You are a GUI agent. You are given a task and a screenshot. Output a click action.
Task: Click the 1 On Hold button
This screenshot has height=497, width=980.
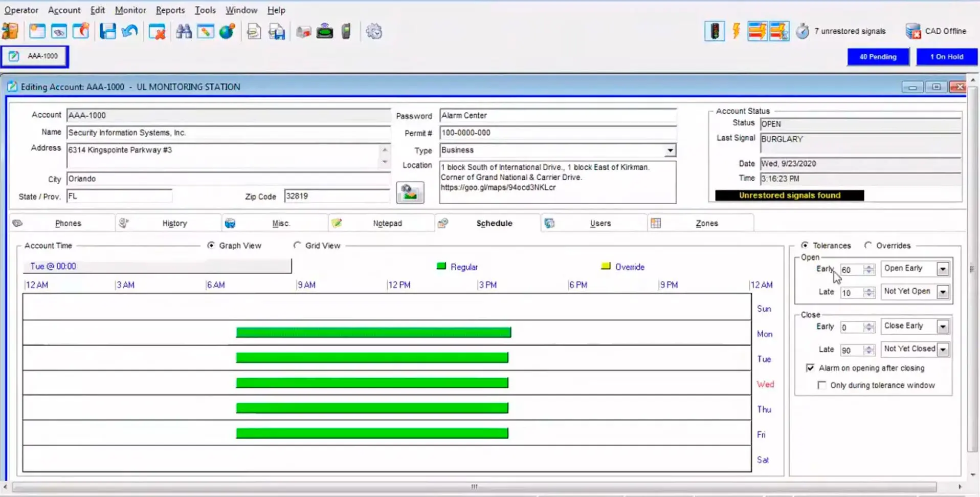(x=946, y=57)
